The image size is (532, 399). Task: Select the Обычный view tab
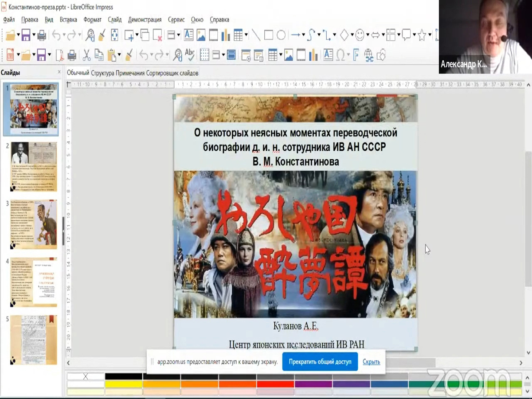coord(78,73)
